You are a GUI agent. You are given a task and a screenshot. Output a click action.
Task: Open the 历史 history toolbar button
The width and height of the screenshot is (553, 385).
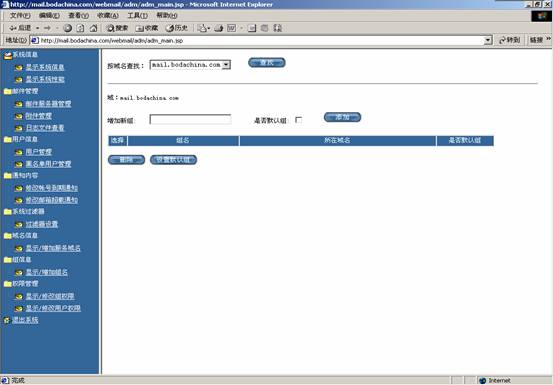[x=177, y=28]
